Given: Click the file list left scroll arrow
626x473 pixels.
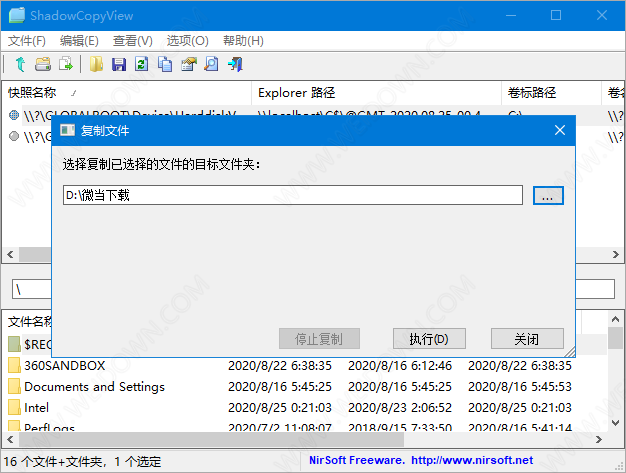Looking at the screenshot, I should point(10,439).
